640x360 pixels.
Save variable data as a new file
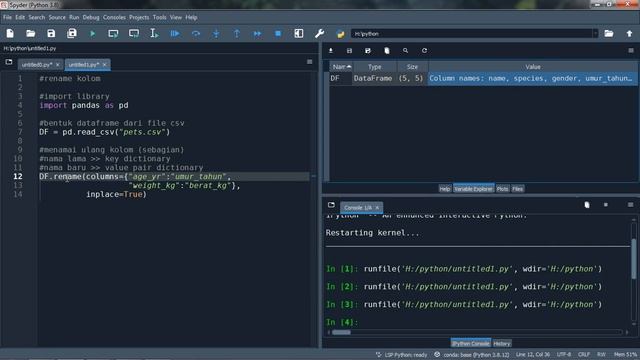tap(368, 51)
